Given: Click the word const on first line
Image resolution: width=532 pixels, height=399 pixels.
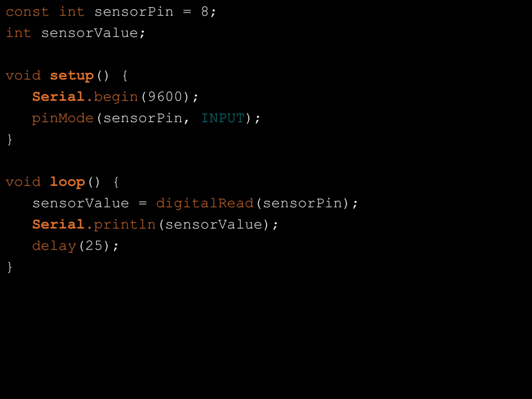Looking at the screenshot, I should click(x=27, y=12).
